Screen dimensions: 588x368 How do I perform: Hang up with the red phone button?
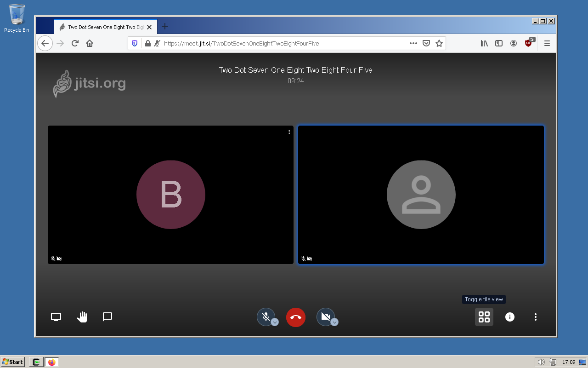click(296, 317)
